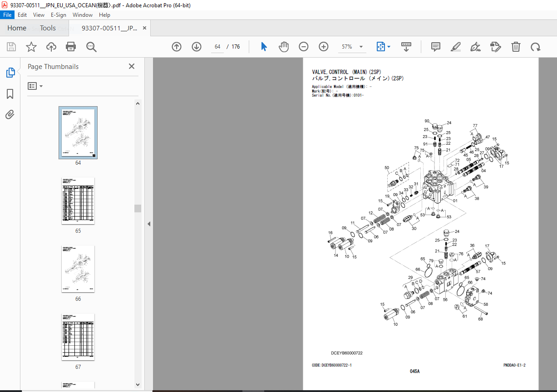Open the Help menu
The width and height of the screenshot is (557, 392).
[x=104, y=15]
